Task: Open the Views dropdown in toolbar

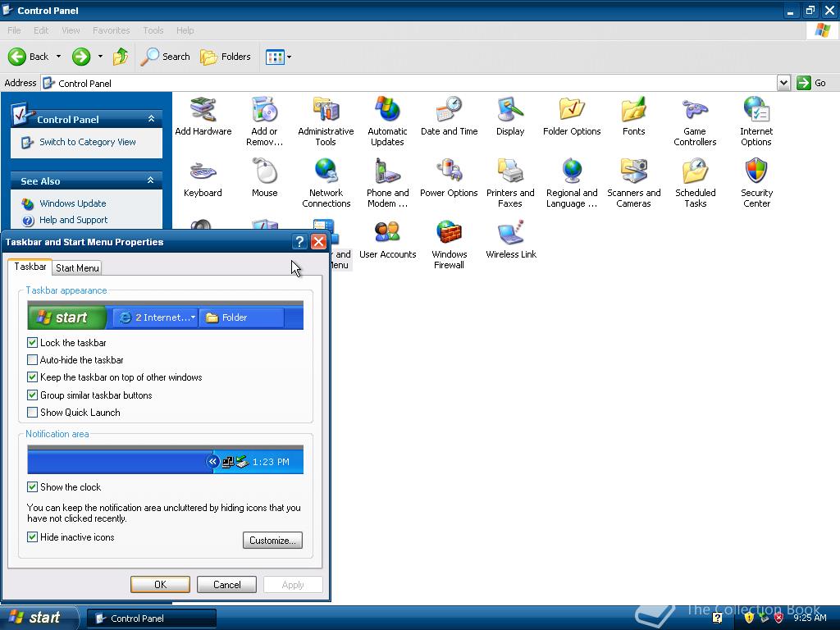Action: [279, 57]
